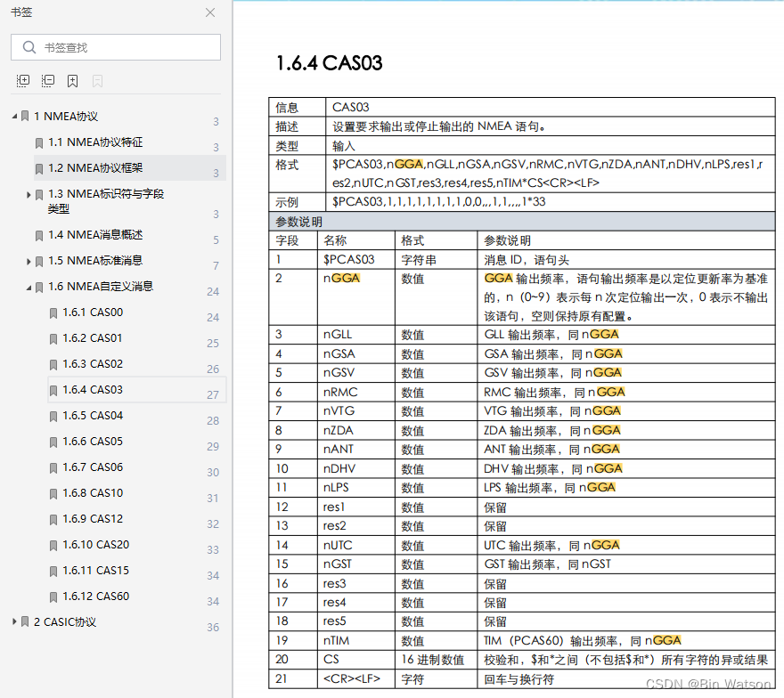
Task: Click the nZDA name cell
Action: (356, 430)
